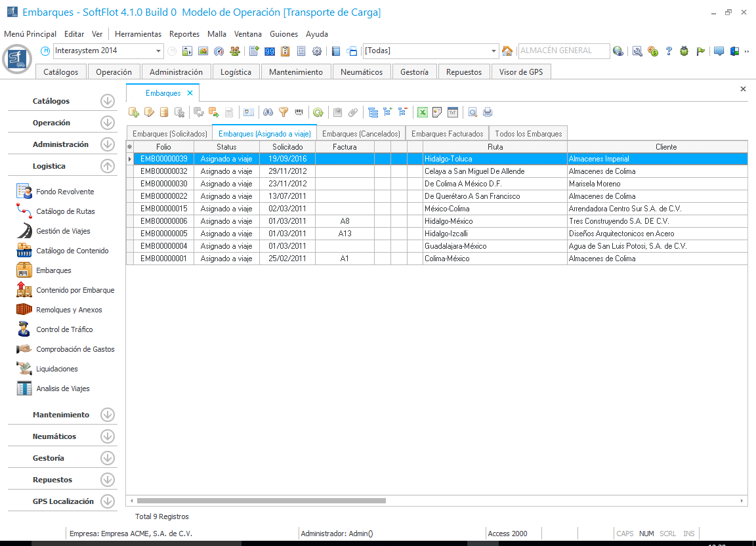Click the funnel filter icon

[x=283, y=112]
